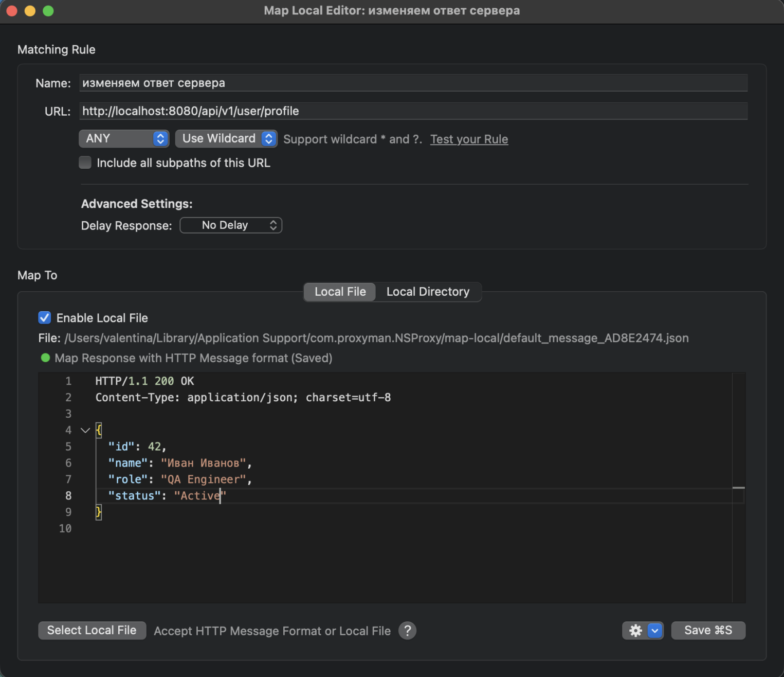Viewport: 784px width, 677px height.
Task: Click the green zoom window button
Action: point(48,10)
